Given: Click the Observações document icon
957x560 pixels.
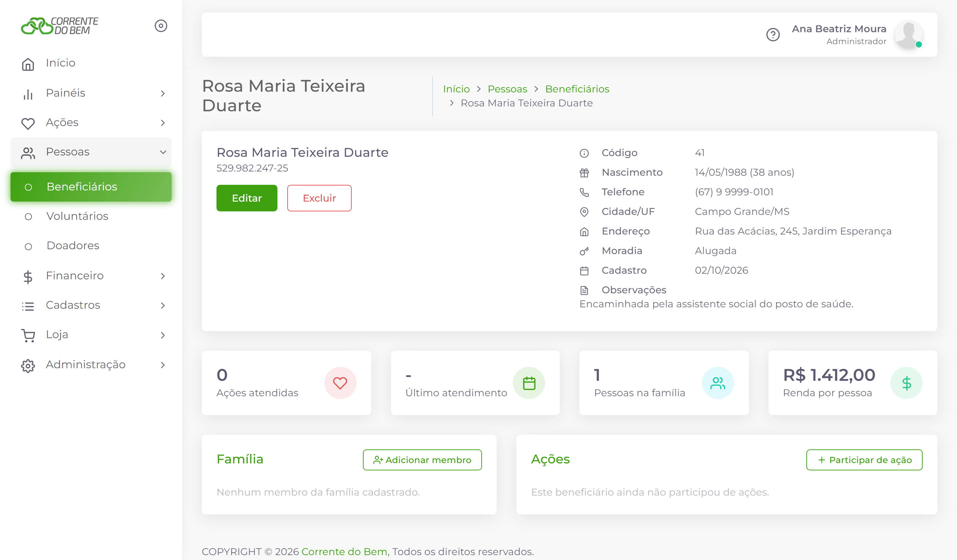Looking at the screenshot, I should point(584,290).
